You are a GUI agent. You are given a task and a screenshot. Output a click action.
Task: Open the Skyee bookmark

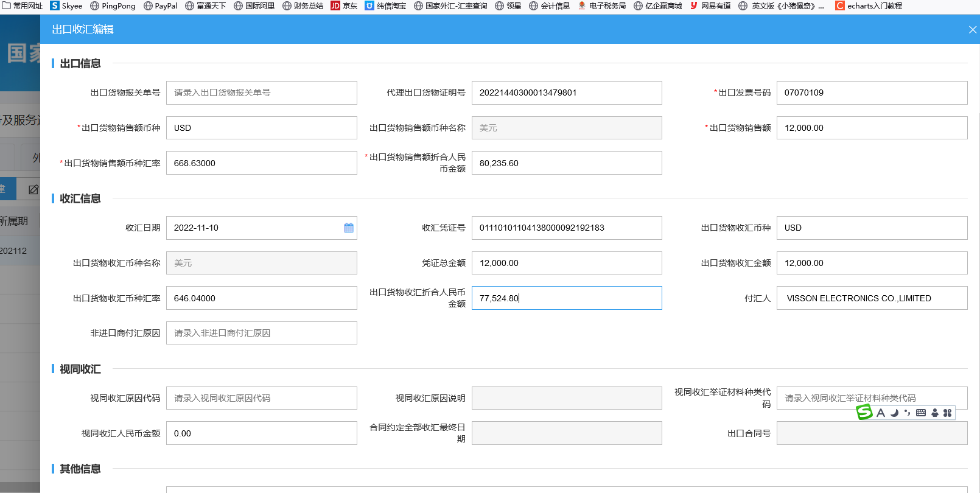tap(66, 6)
